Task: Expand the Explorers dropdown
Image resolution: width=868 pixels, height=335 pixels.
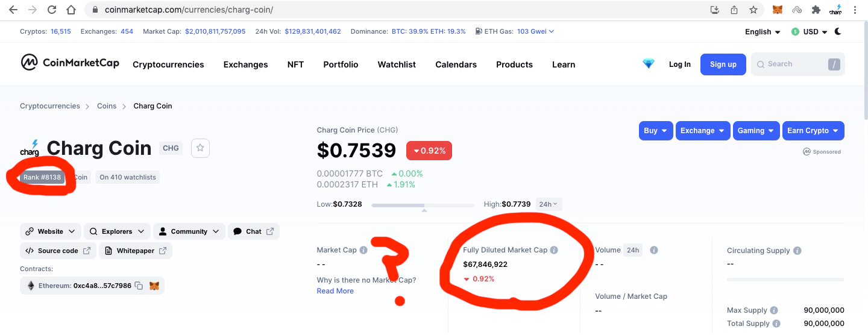Action: [x=117, y=231]
